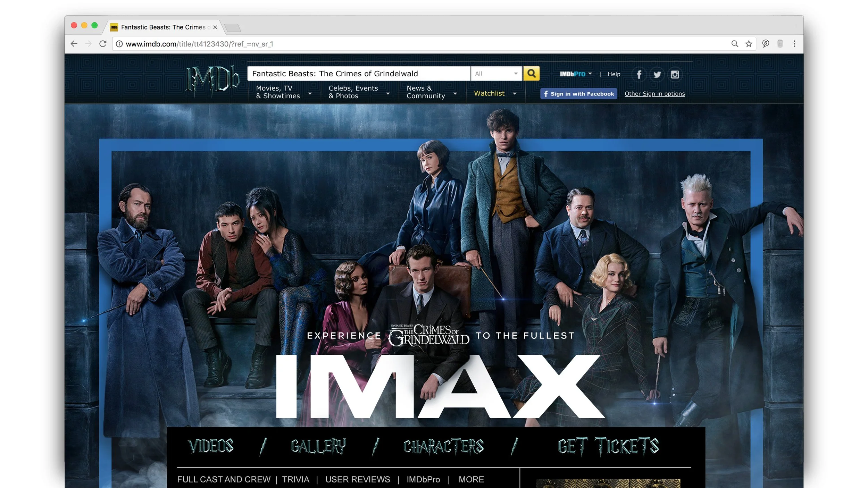Reload the page with refresh icon
Image resolution: width=868 pixels, height=488 pixels.
tap(103, 44)
